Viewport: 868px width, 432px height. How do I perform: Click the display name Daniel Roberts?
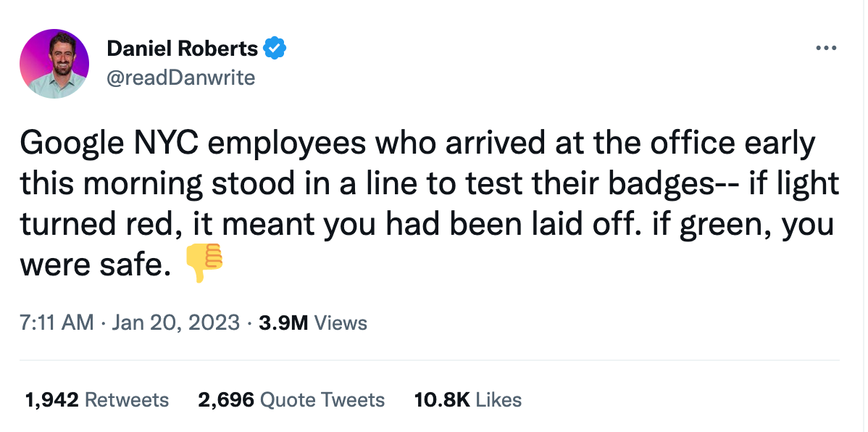tap(182, 49)
